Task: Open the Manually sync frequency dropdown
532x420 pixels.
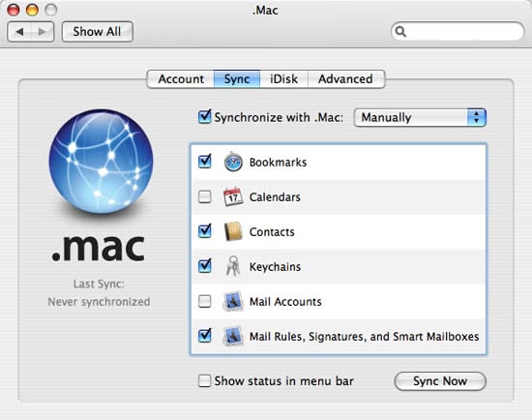Action: [x=420, y=117]
